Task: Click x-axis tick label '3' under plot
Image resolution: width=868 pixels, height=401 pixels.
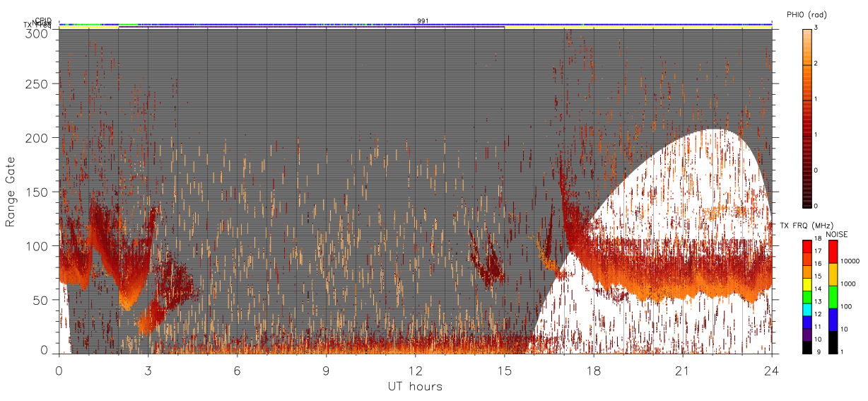Action: pos(148,371)
